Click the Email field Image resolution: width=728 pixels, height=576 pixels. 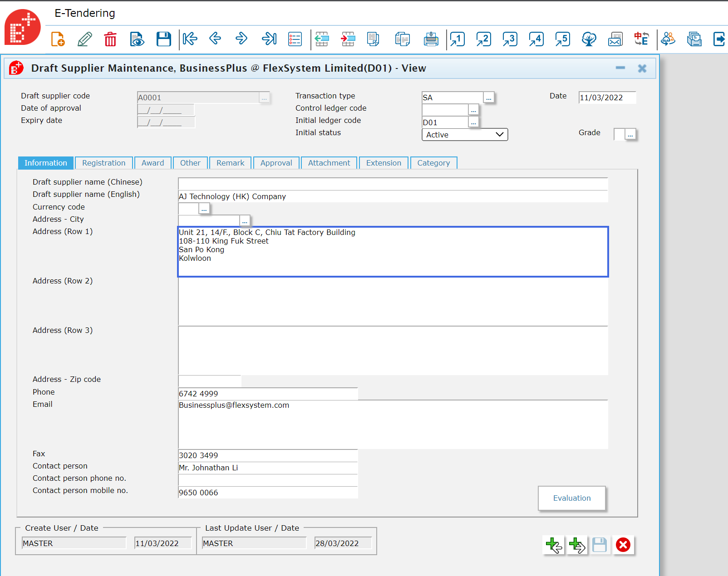[393, 425]
